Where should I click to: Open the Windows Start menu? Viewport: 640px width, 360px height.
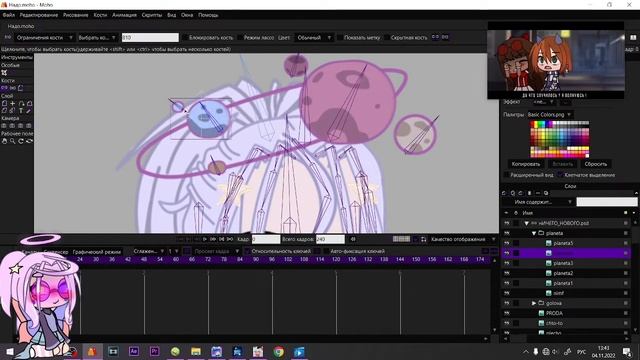(x=9, y=351)
